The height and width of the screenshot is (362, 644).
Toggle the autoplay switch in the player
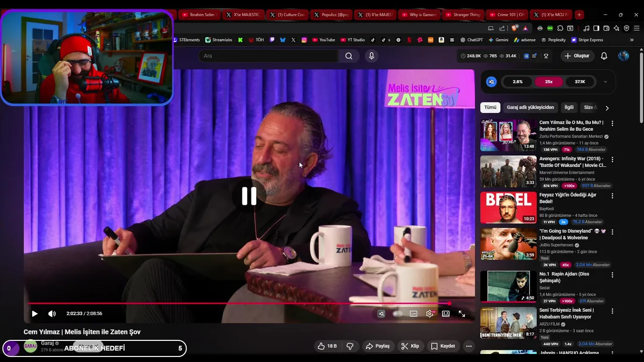point(397,314)
